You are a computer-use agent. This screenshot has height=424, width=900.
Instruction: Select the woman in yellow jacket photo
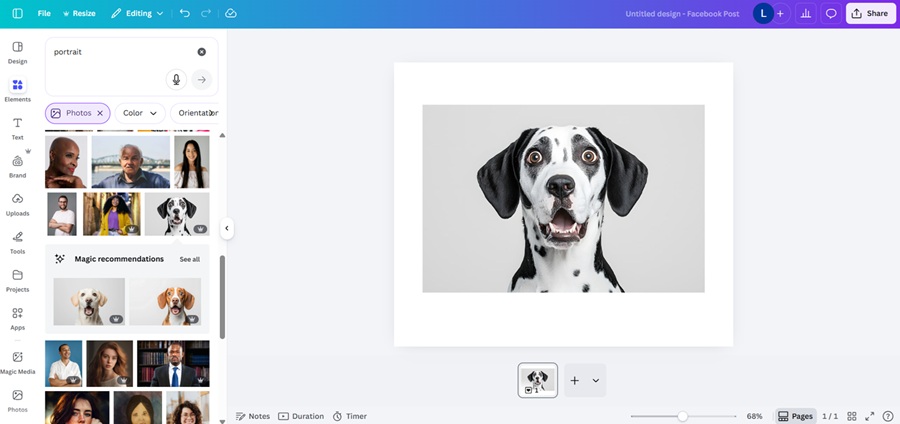(x=111, y=214)
